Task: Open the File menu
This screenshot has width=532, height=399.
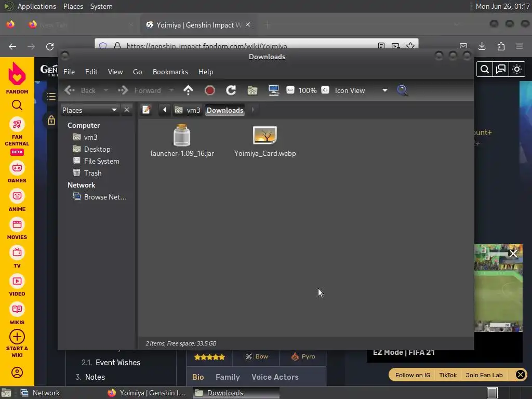Action: point(69,72)
